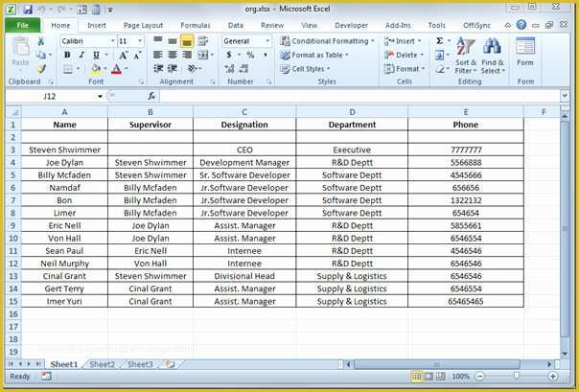
Task: Open the Form tool icon
Action: coord(525,47)
